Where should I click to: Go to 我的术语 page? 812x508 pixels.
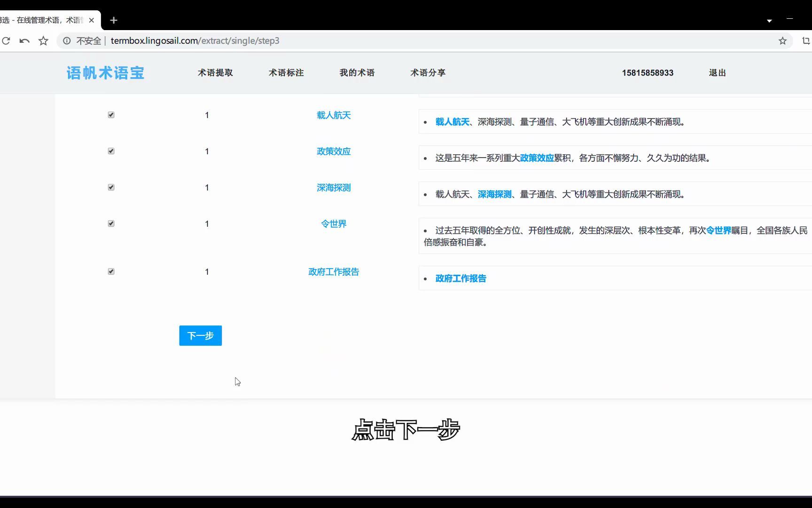tap(357, 73)
